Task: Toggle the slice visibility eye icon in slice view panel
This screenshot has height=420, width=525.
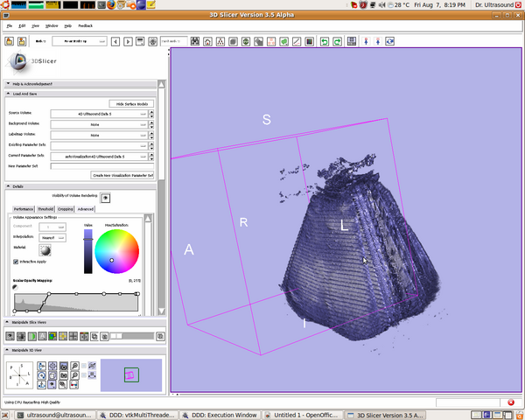Action: (10, 336)
